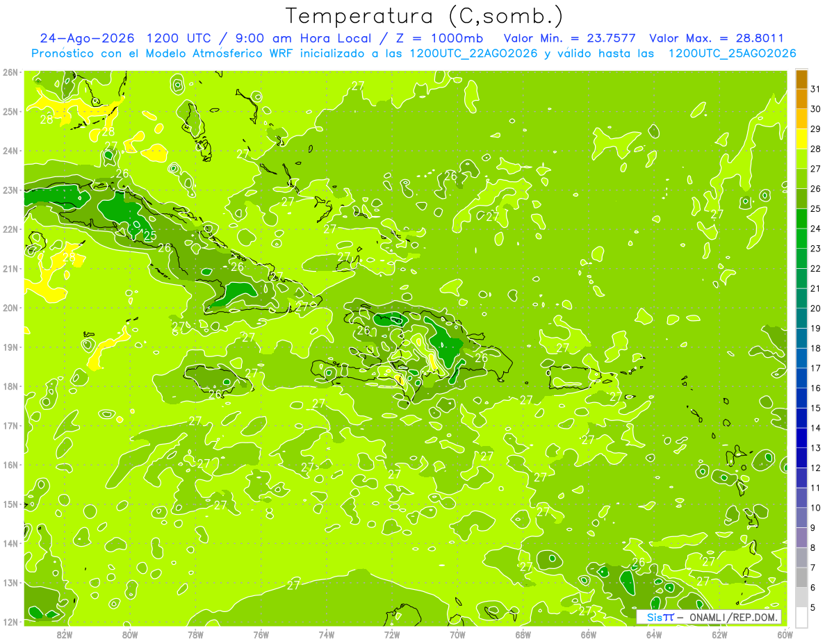Click the 22N latitude axis label

pyautogui.click(x=10, y=229)
